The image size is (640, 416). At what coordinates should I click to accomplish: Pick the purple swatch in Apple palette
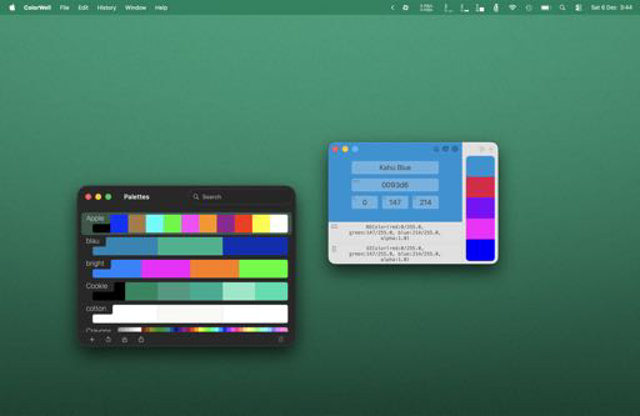point(226,224)
